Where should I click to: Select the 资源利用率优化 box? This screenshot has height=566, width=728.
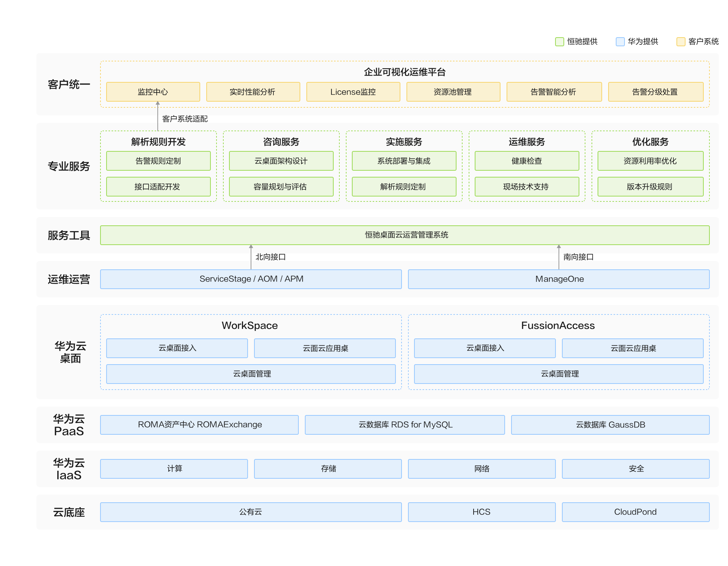(x=651, y=161)
